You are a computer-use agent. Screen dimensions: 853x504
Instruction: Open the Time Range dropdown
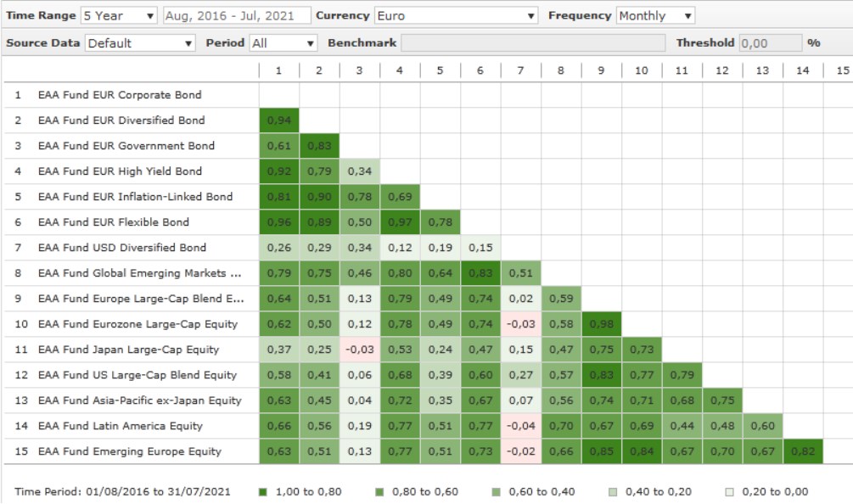click(119, 15)
